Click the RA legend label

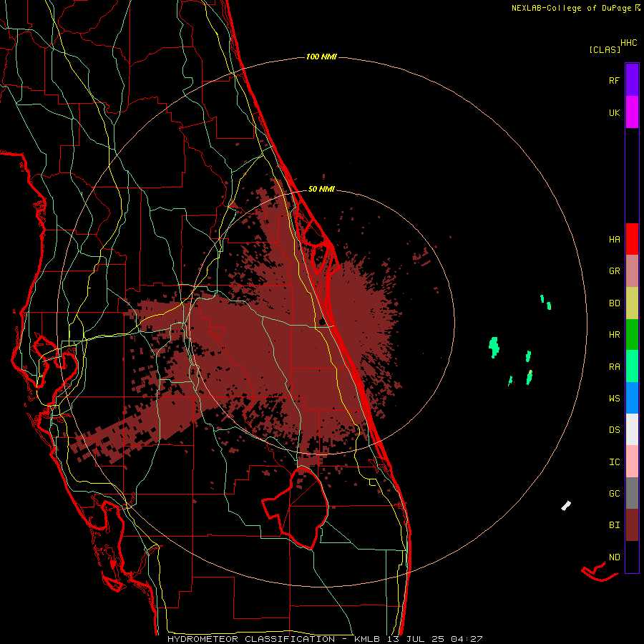pos(614,366)
